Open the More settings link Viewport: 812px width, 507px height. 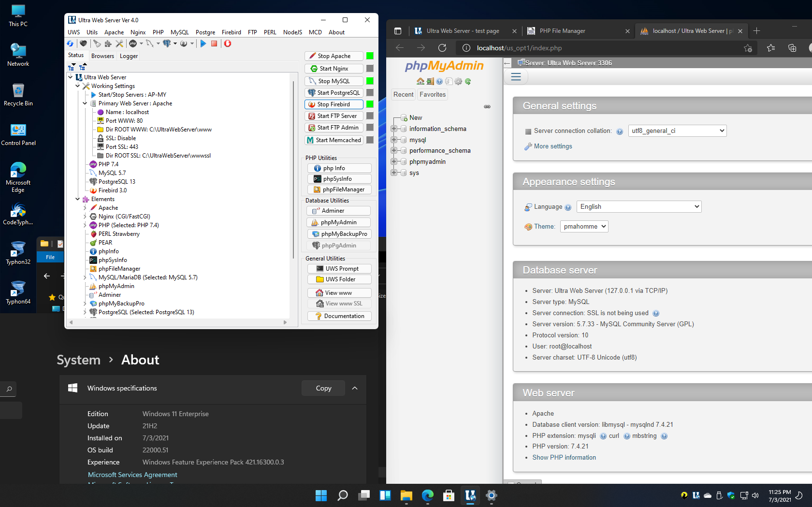pos(553,146)
